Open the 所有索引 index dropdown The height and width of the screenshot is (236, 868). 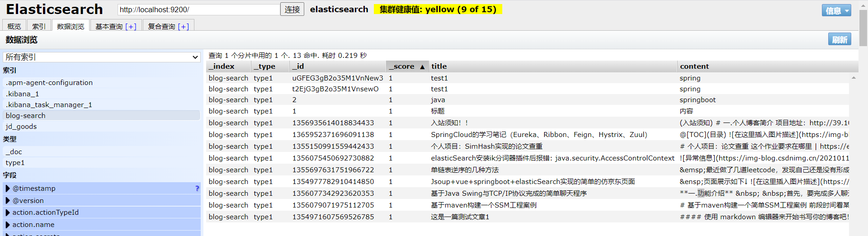click(x=102, y=57)
